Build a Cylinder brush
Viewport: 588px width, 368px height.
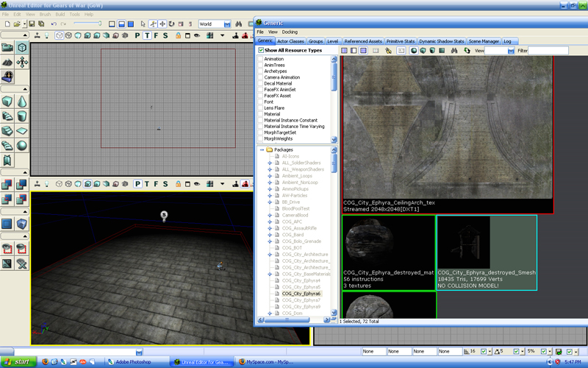tap(22, 116)
